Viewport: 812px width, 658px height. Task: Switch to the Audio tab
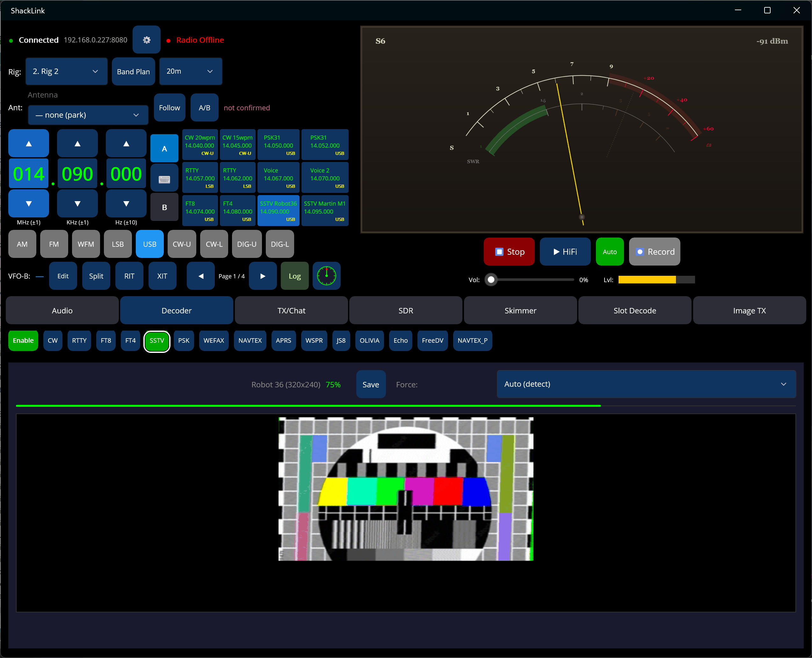coord(62,311)
